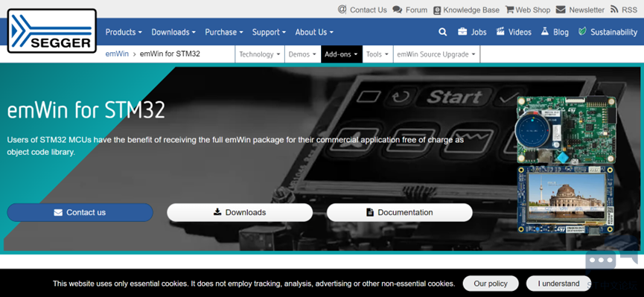Visit the Web Shop link
The width and height of the screenshot is (644, 297).
click(x=533, y=10)
